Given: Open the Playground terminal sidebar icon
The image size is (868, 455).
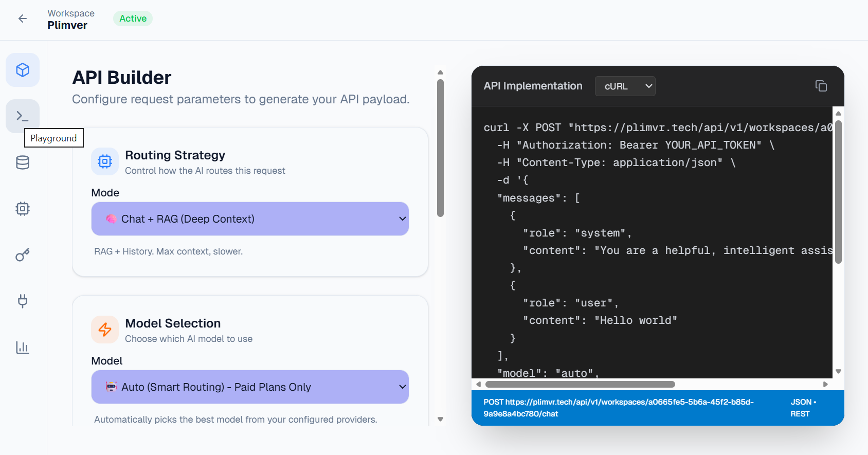Looking at the screenshot, I should 23,116.
